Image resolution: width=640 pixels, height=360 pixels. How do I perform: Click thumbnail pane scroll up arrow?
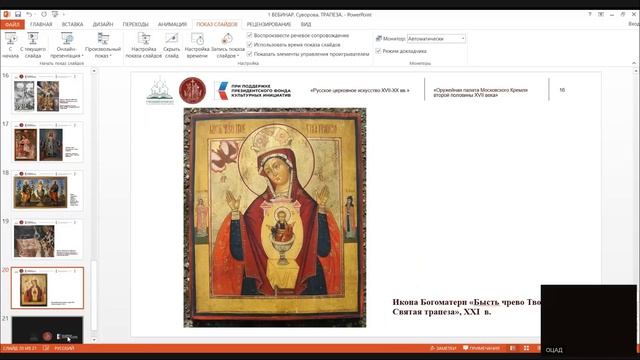[x=94, y=71]
